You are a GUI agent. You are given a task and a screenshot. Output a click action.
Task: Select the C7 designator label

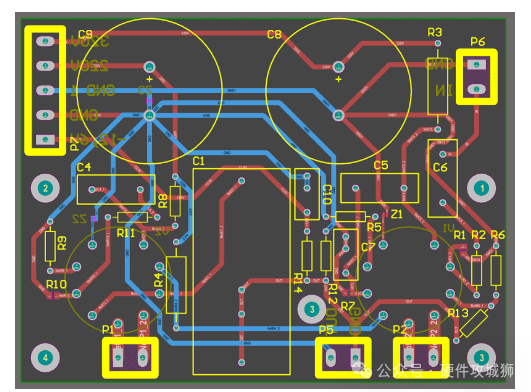pos(368,247)
